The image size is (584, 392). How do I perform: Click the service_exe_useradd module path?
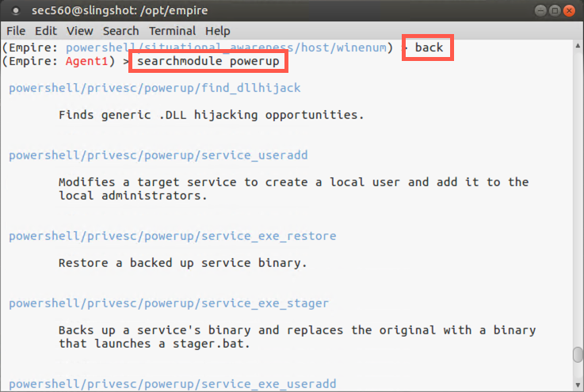[173, 384]
